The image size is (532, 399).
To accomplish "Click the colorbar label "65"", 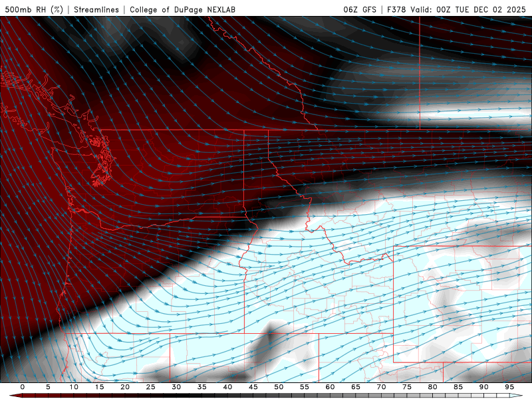I will click(x=356, y=387).
